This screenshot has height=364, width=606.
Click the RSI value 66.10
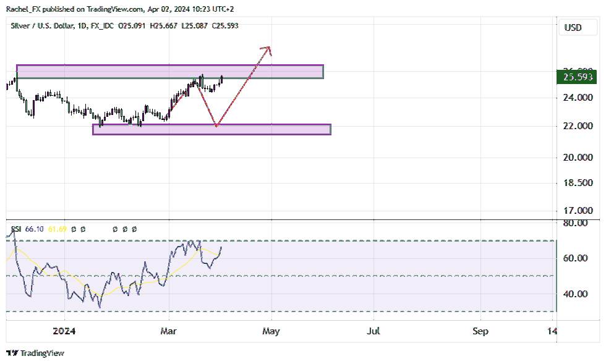tap(35, 229)
